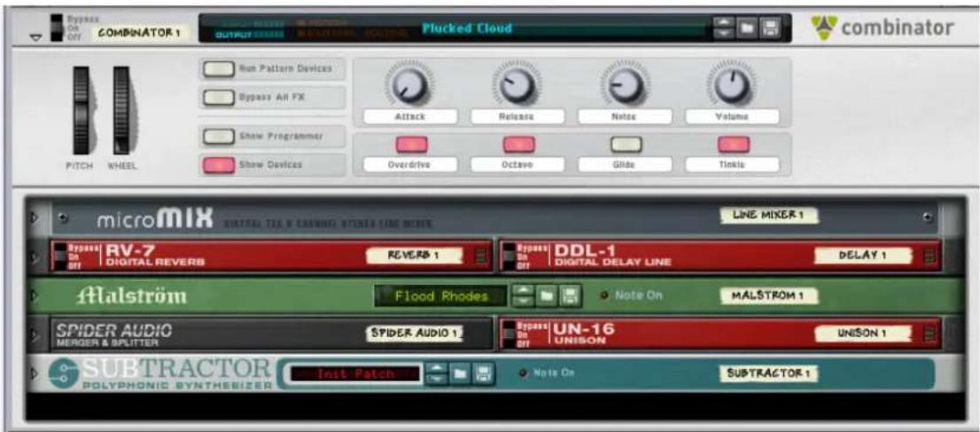Toggle the Run Pattern Devices button
Viewport: 980px width, 432px height.
[217, 69]
